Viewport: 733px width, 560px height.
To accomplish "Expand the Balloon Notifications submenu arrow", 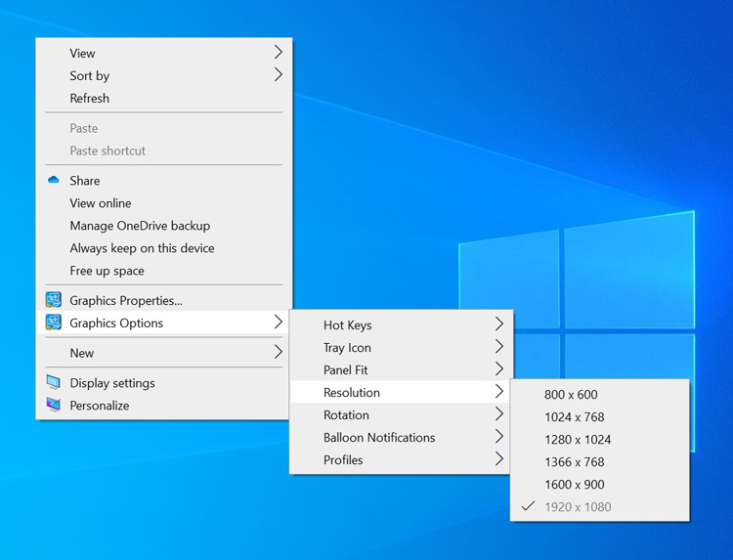I will pos(499,436).
